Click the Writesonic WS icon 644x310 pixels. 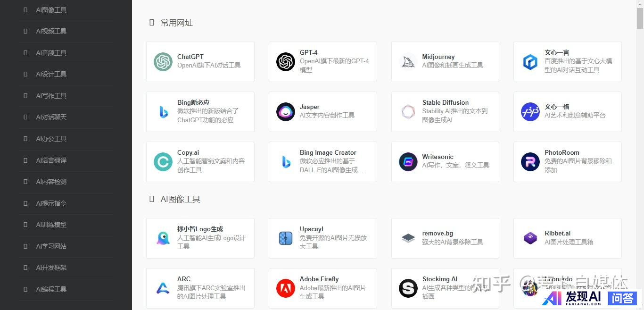(x=408, y=162)
